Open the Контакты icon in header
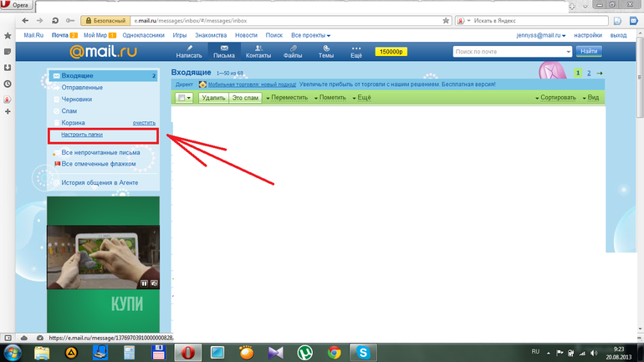Image resolution: width=644 pixels, height=362 pixels. tap(258, 48)
